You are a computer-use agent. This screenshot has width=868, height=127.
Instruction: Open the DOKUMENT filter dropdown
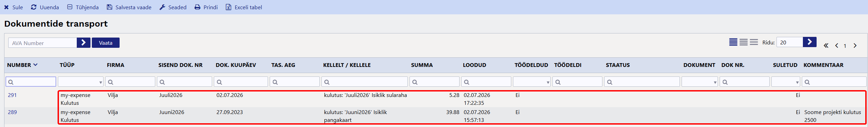[700, 82]
